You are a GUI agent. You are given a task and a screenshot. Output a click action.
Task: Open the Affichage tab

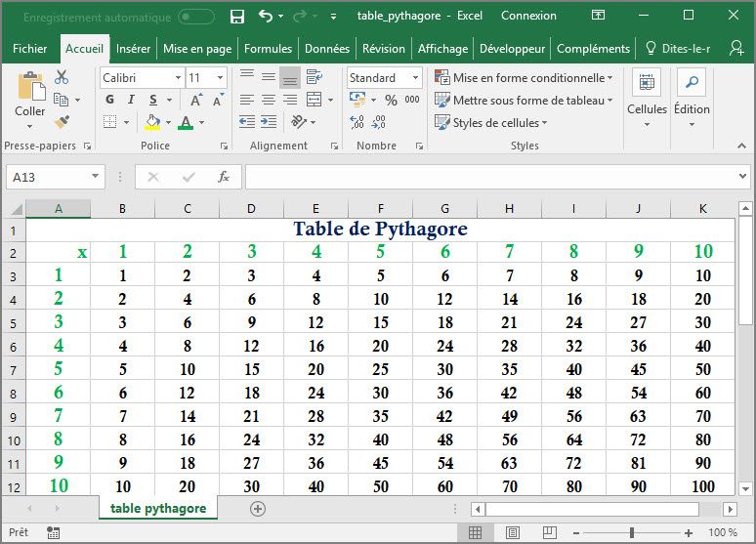click(442, 49)
